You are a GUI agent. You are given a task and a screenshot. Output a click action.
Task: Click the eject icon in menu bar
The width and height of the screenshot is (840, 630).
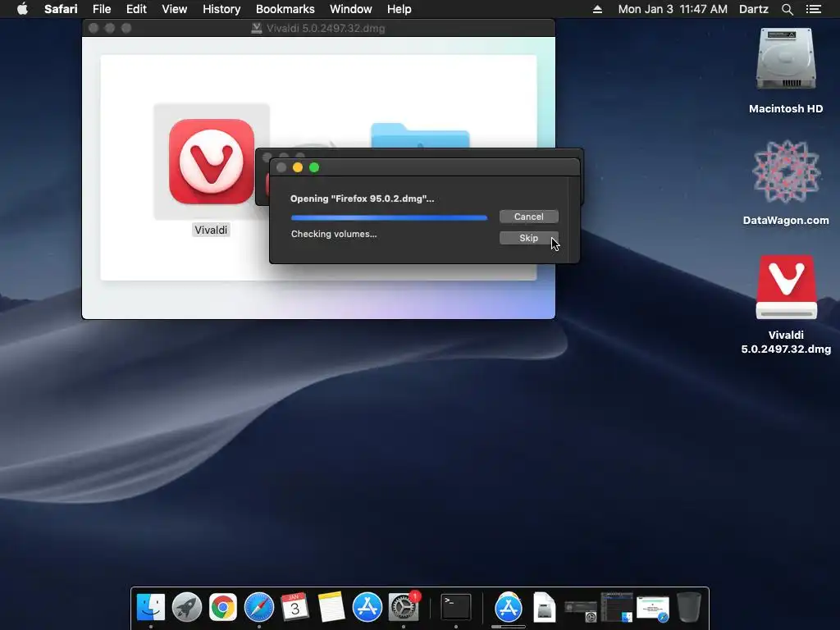(x=597, y=9)
